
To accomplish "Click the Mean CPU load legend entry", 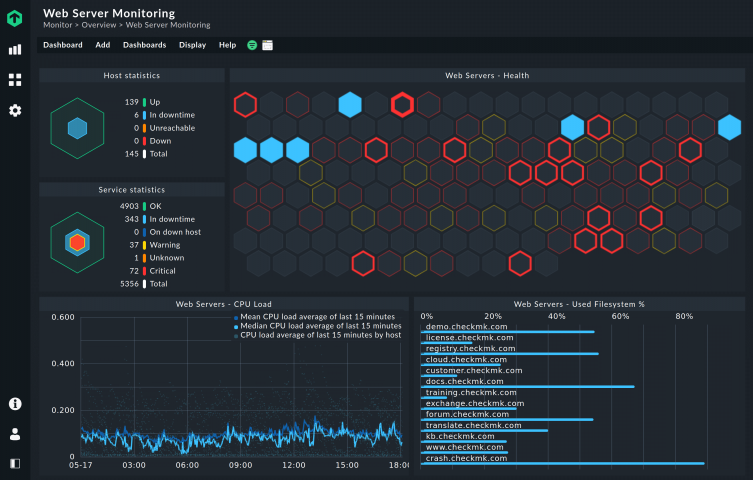I will (x=315, y=317).
